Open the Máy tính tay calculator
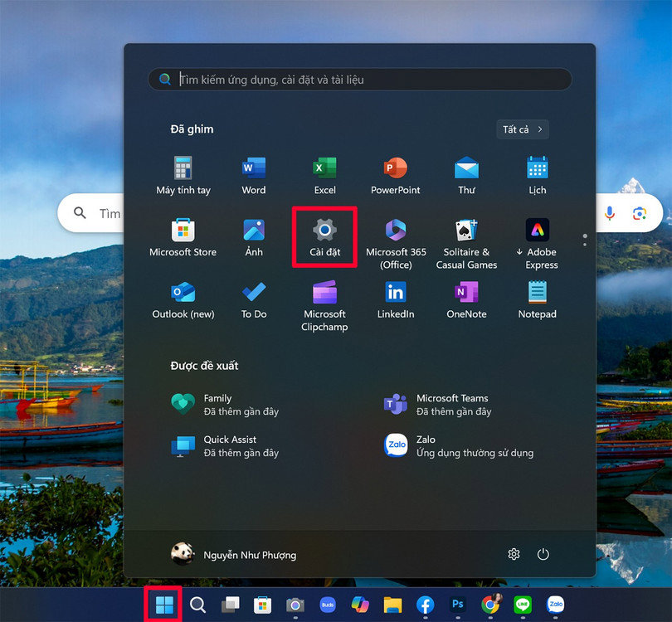This screenshot has width=672, height=622. (x=183, y=170)
